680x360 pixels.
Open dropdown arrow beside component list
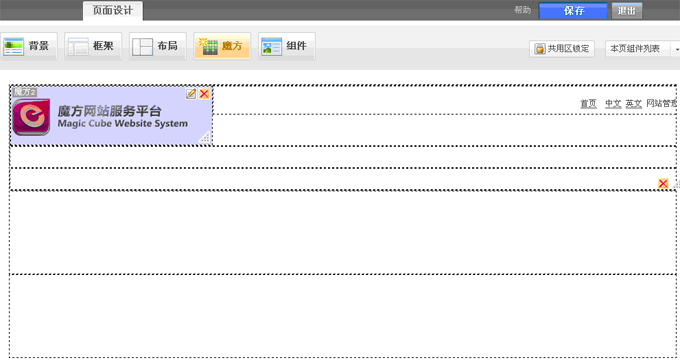(676, 49)
